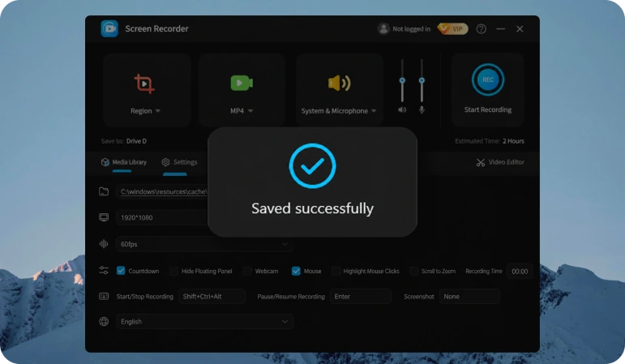Adjust the microphone volume slider handle
This screenshot has height=364, width=625.
(422, 80)
